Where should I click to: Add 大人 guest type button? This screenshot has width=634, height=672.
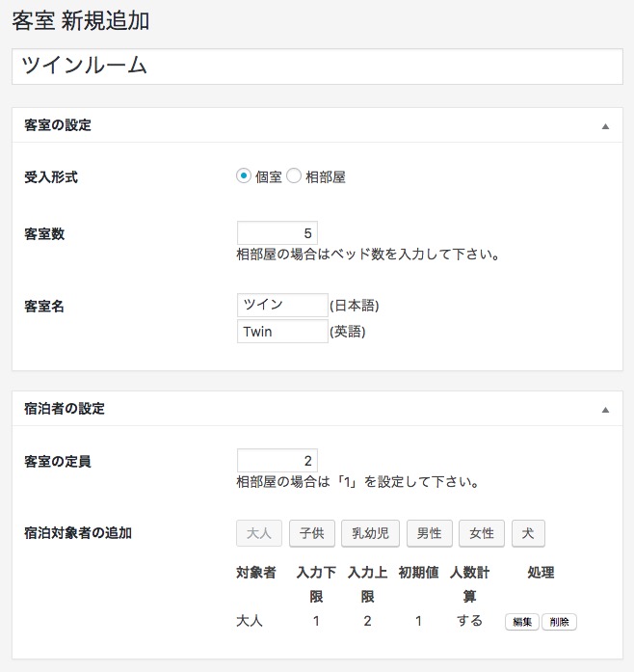[x=259, y=533]
